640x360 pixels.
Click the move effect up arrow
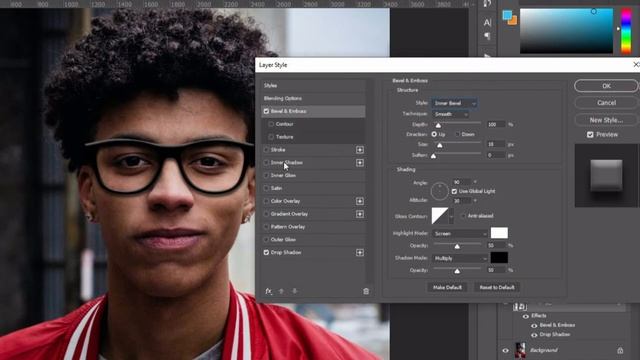tap(281, 291)
